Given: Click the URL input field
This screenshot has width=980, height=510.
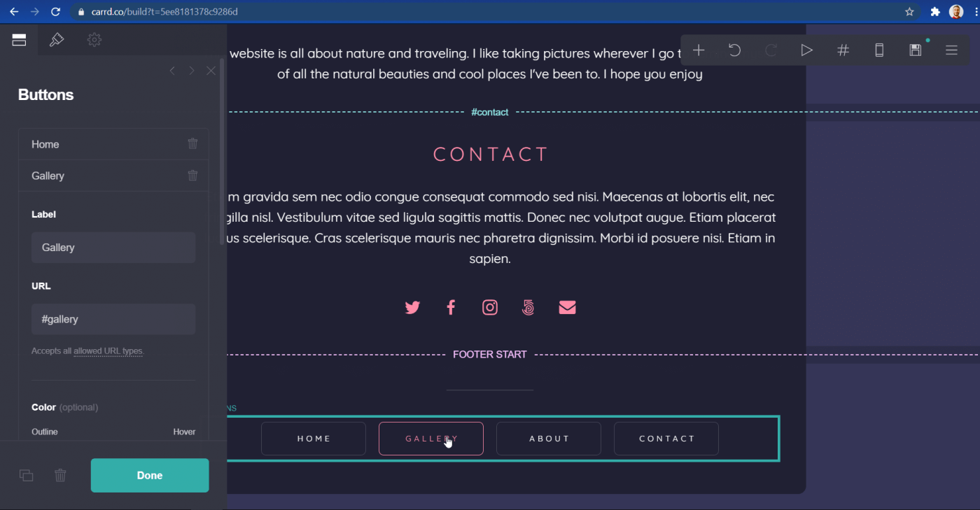Looking at the screenshot, I should [x=113, y=319].
